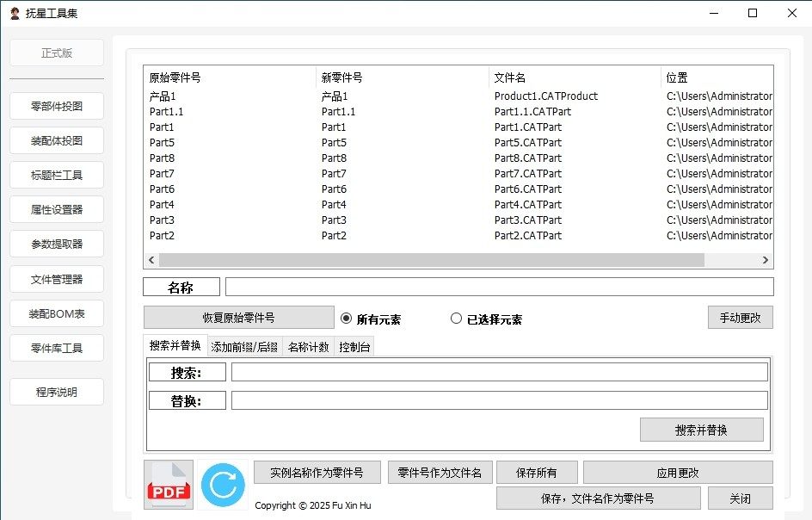
Task: Select the Part5 row in 原始零件号 column
Action: [162, 143]
